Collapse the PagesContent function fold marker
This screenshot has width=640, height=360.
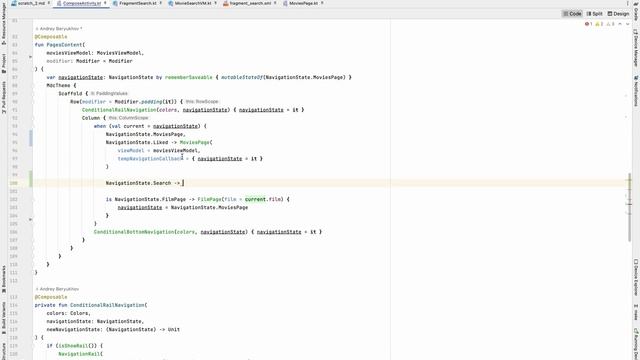pos(30,57)
